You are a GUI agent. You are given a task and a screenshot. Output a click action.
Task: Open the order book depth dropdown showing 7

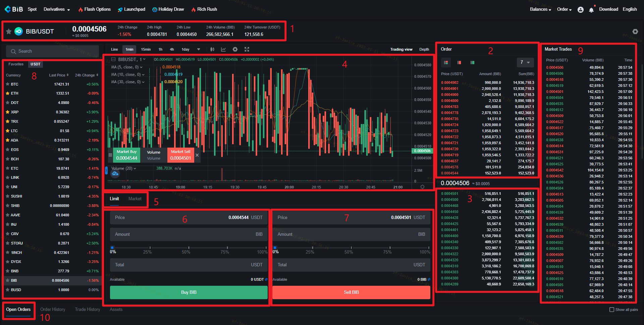tap(525, 62)
